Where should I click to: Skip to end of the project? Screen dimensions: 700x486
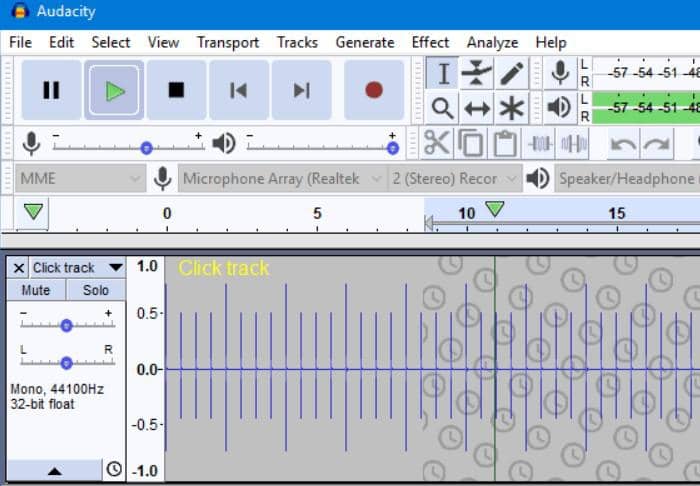[301, 90]
